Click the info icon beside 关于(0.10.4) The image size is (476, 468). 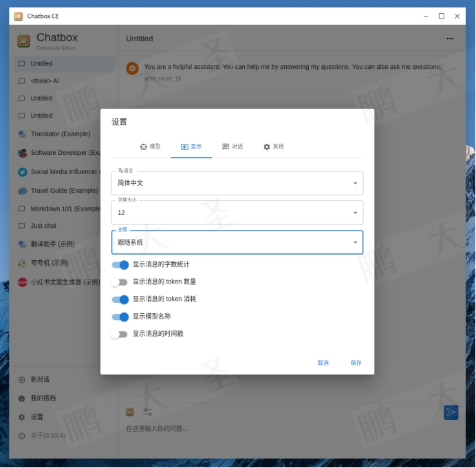21,436
